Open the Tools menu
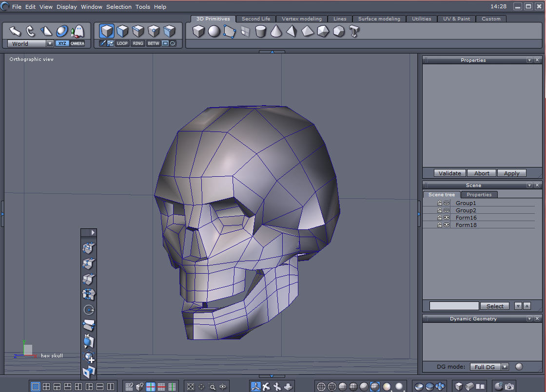The image size is (546, 392). pyautogui.click(x=143, y=7)
